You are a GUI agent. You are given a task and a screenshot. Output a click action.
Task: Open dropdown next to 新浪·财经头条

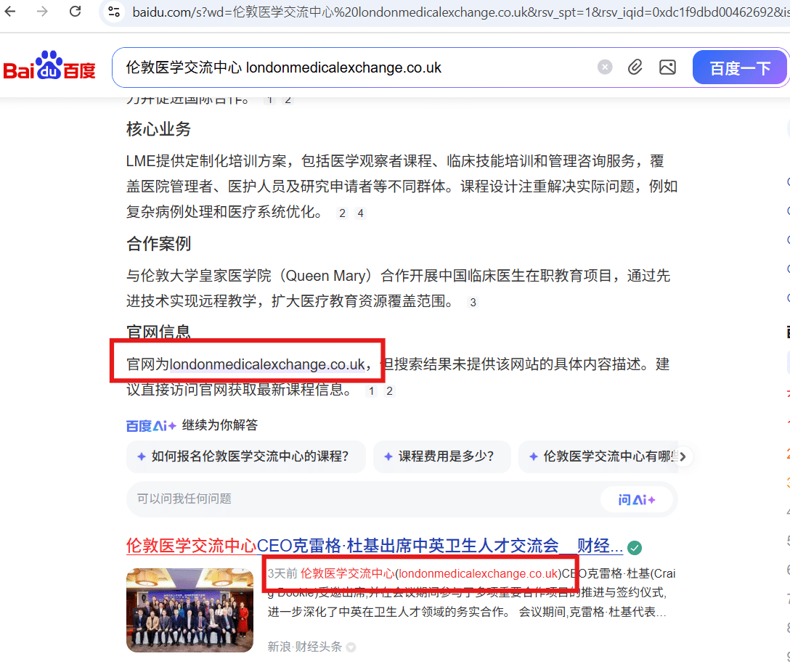point(351,647)
